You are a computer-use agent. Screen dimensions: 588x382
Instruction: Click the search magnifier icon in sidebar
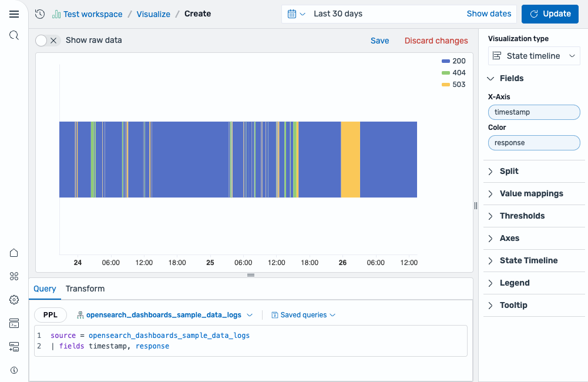14,36
